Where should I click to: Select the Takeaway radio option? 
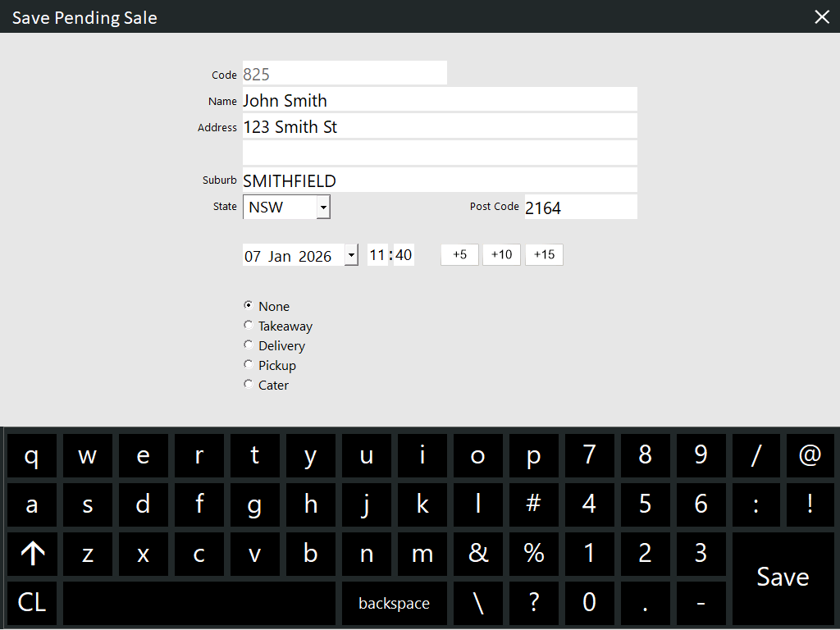tap(249, 326)
